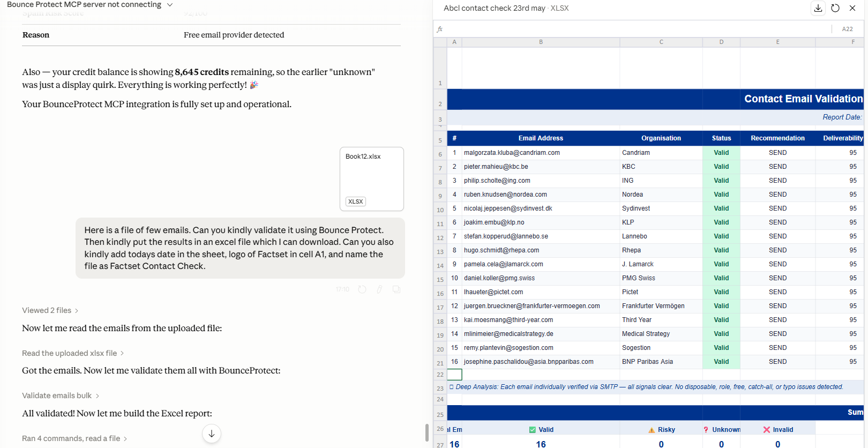Click the 'Invalid' summary label
Screen dimensions: 868x448
(778, 430)
